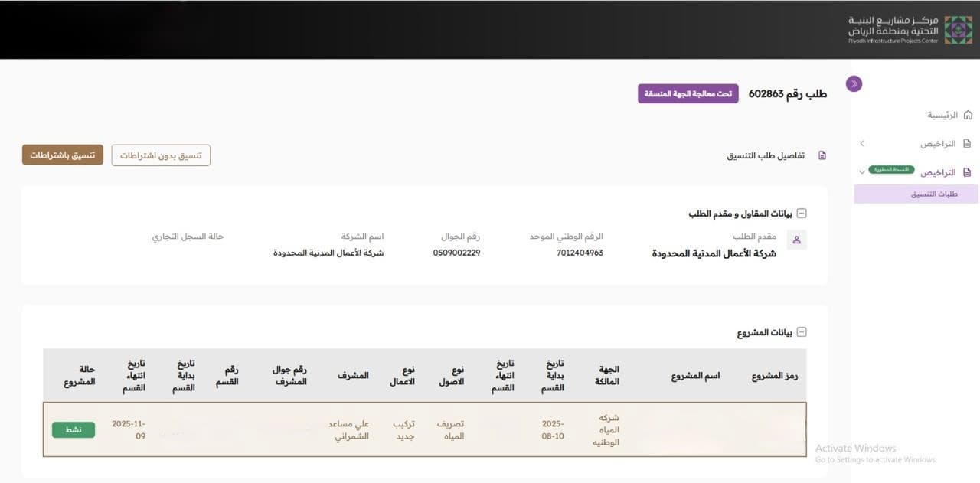The image size is (980, 483).
Task: Expand the first التراخيص menu chevron
Action: tap(862, 143)
